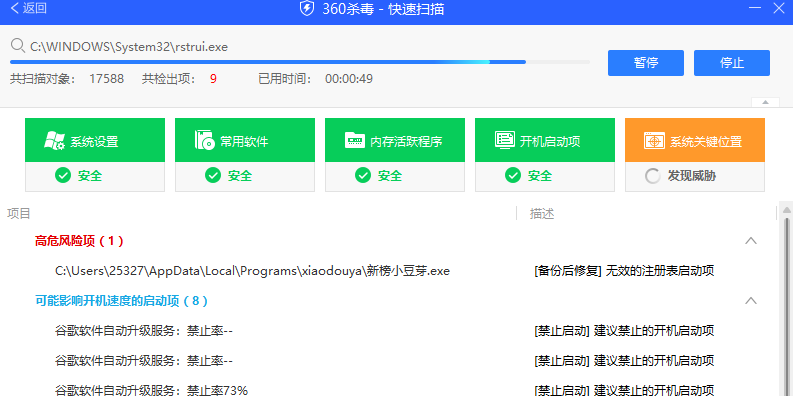Collapse the 可能影响开机速度的启动项 group chevron
The image size is (793, 396).
point(751,301)
